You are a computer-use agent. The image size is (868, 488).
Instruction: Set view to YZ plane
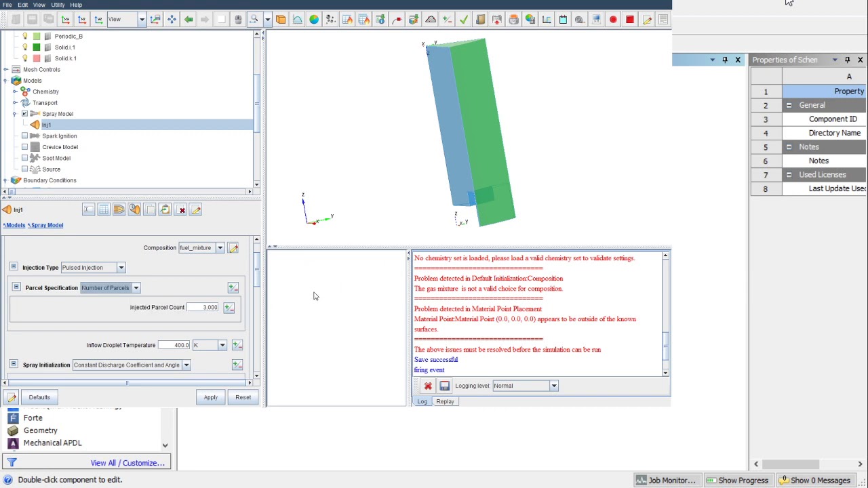tap(99, 20)
